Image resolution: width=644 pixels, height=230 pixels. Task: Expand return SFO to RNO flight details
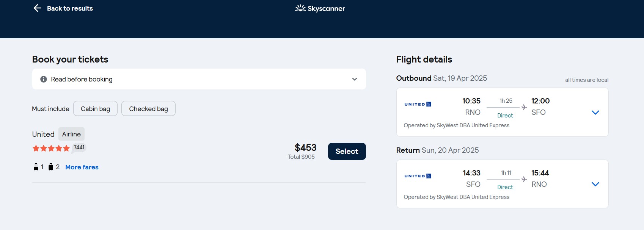tap(595, 184)
